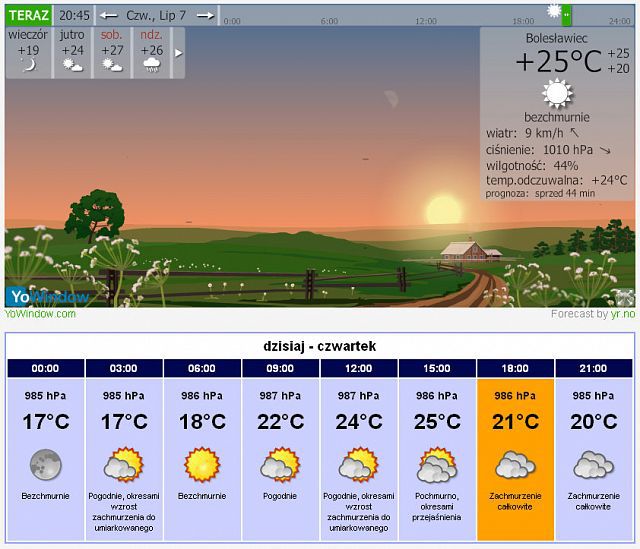Click the 20:45 current time display

(x=74, y=16)
